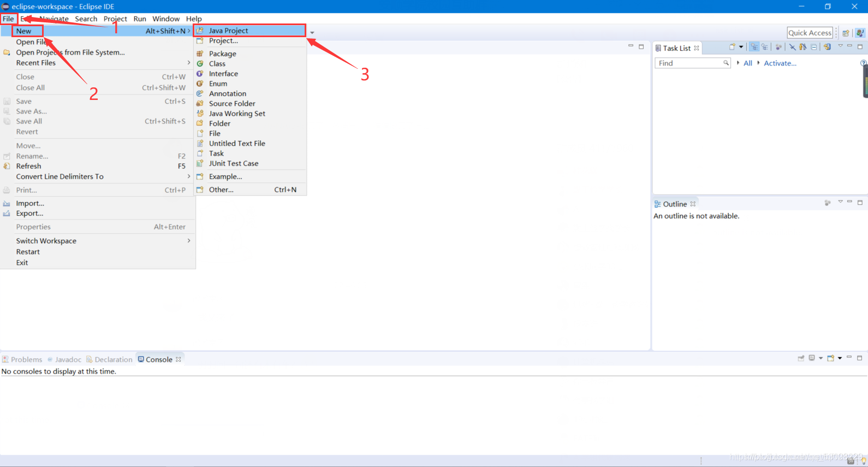Click the Activate... link

point(780,63)
